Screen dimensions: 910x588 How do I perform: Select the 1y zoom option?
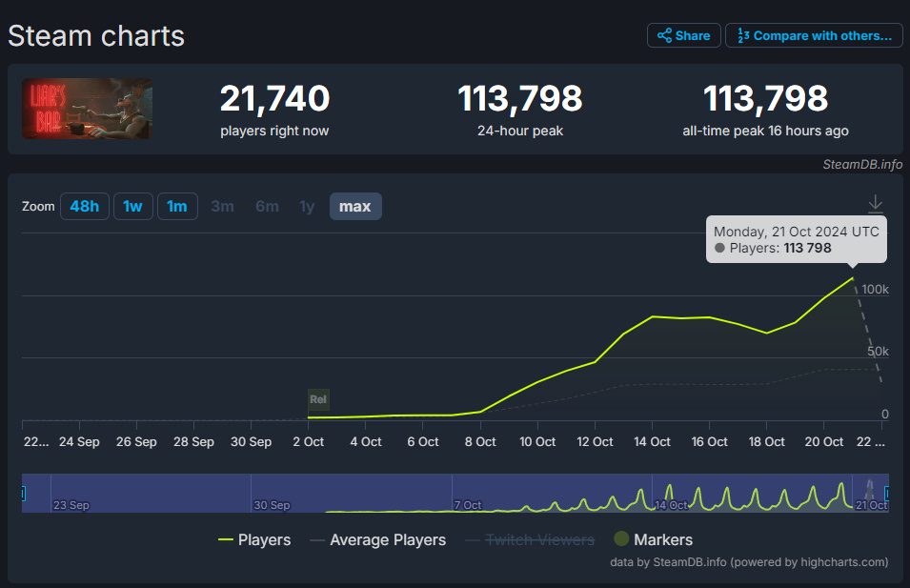click(x=307, y=206)
